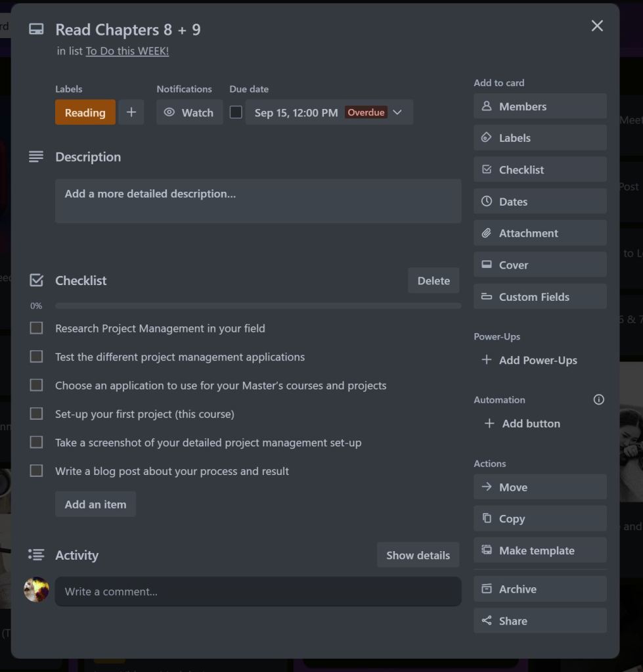
Task: Click the Cover image icon
Action: coord(487,265)
